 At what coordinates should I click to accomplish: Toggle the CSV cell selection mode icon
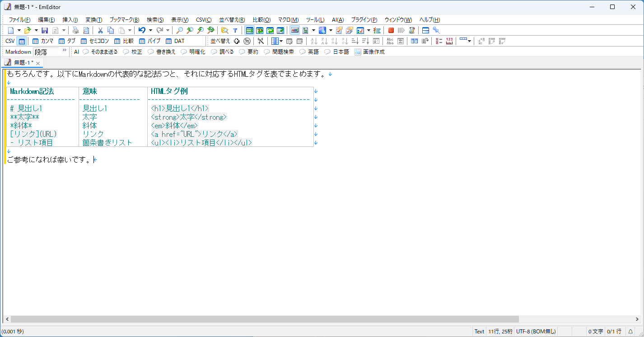(x=22, y=41)
